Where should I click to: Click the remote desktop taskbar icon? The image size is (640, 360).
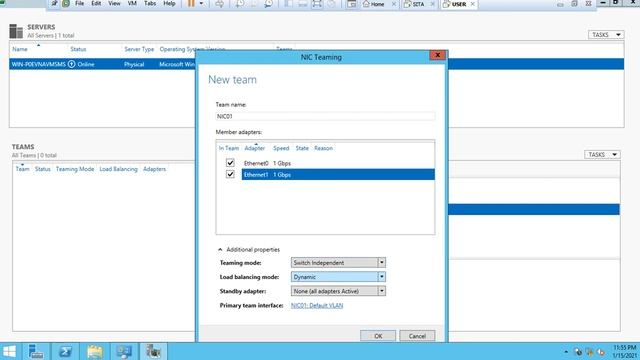tap(124, 351)
